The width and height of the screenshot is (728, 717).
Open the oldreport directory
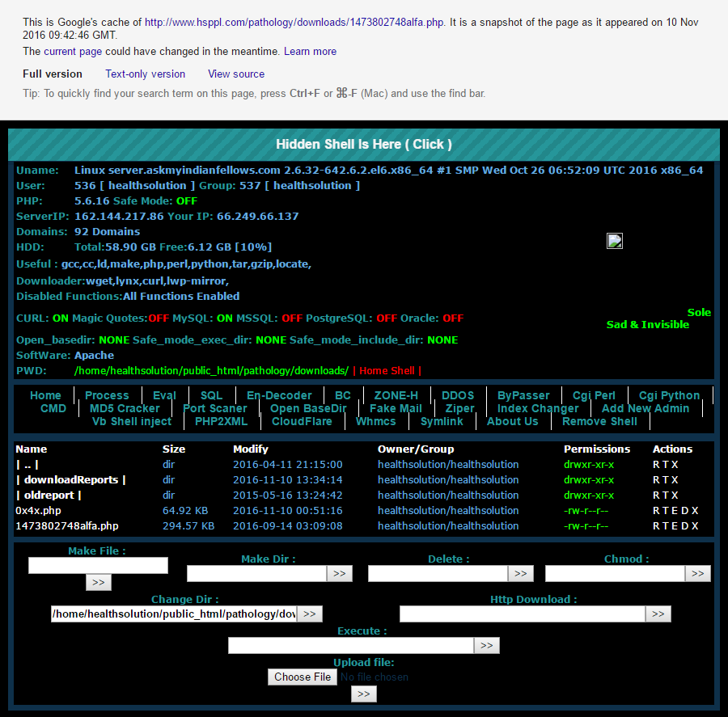pyautogui.click(x=49, y=496)
